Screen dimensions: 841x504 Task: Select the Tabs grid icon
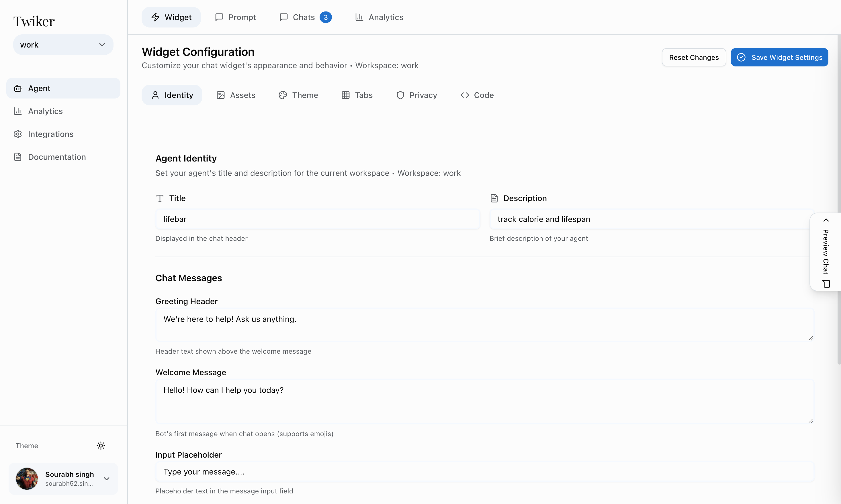(x=346, y=95)
